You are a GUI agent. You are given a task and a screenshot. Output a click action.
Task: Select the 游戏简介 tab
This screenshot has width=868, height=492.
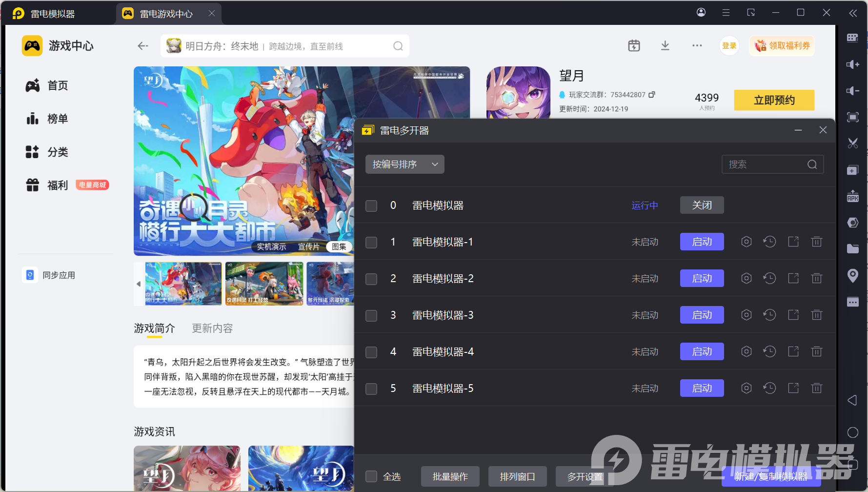154,328
